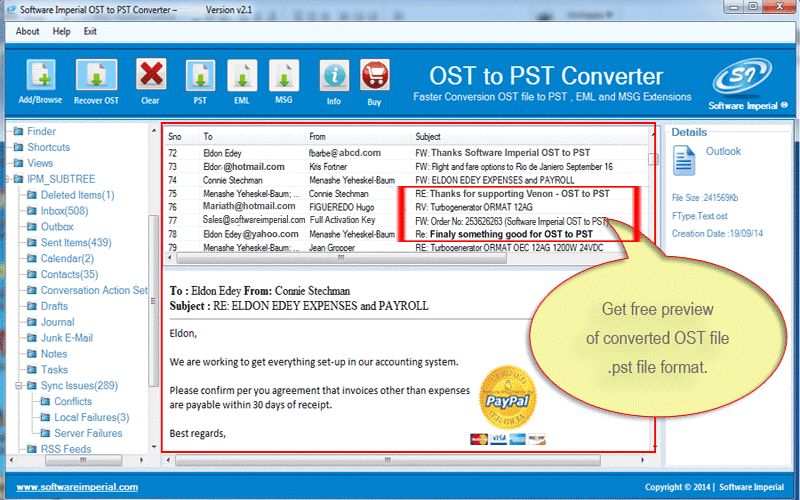Open the Journal folder

(58, 322)
